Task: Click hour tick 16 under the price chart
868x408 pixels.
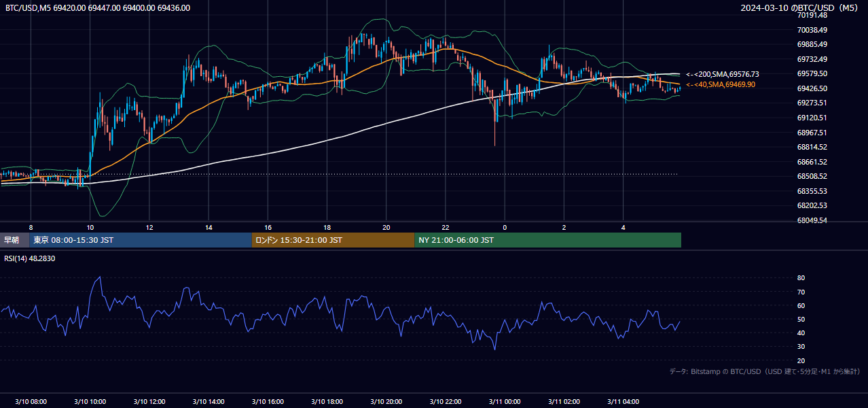Action: point(268,227)
